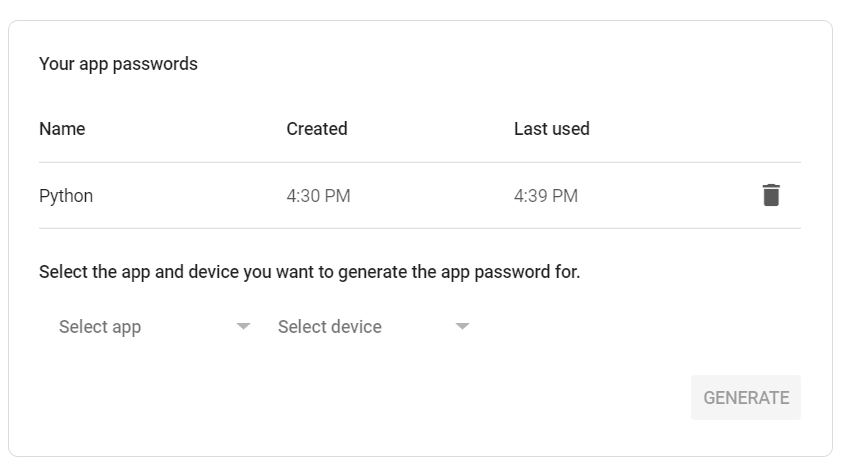
Task: Click the 4:39 PM last used time
Action: pos(545,196)
